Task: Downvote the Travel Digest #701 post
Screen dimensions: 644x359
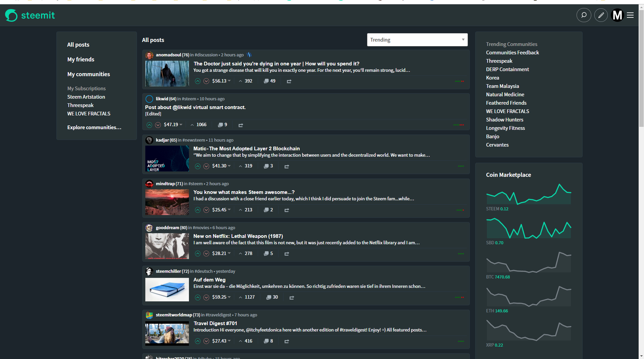Action: tap(206, 341)
